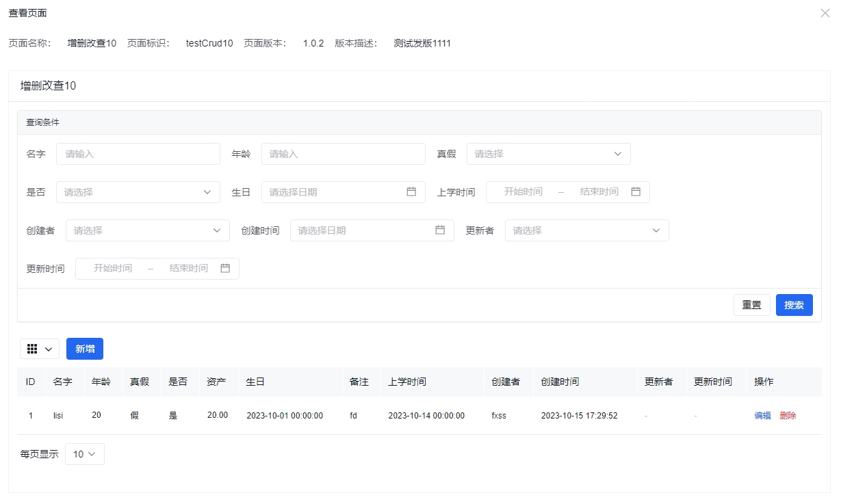Click the calendar icon in 创建时间 field
Viewport: 841px width, 504px height.
pyautogui.click(x=440, y=230)
